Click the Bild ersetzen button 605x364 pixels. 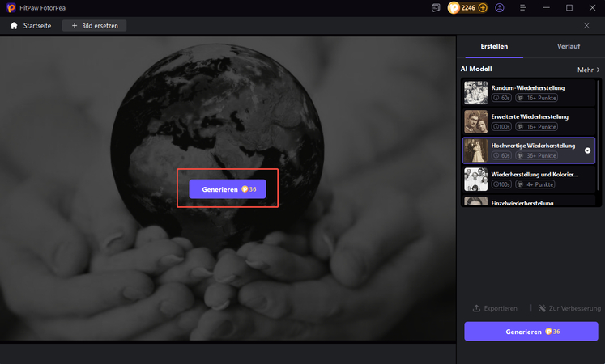[95, 26]
